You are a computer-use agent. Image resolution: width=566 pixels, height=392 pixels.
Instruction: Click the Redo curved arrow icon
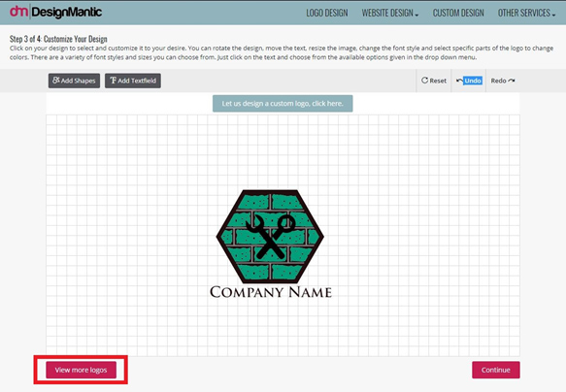(x=512, y=81)
